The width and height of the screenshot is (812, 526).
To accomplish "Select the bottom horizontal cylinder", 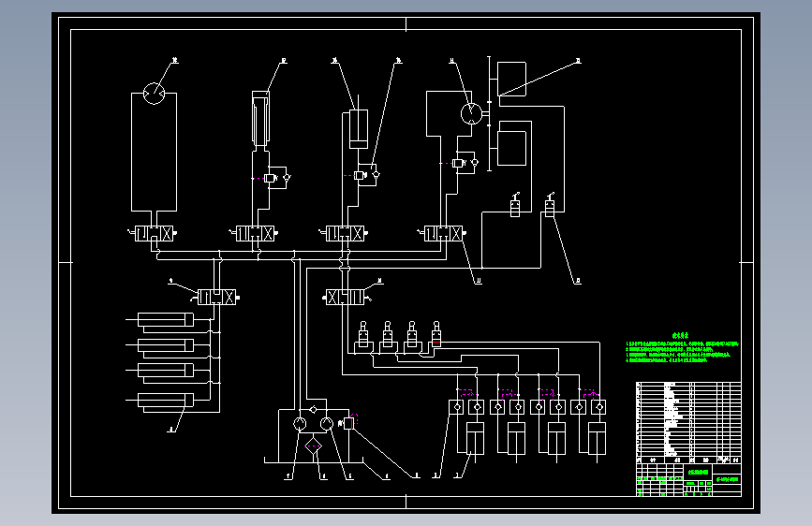I will tap(165, 400).
